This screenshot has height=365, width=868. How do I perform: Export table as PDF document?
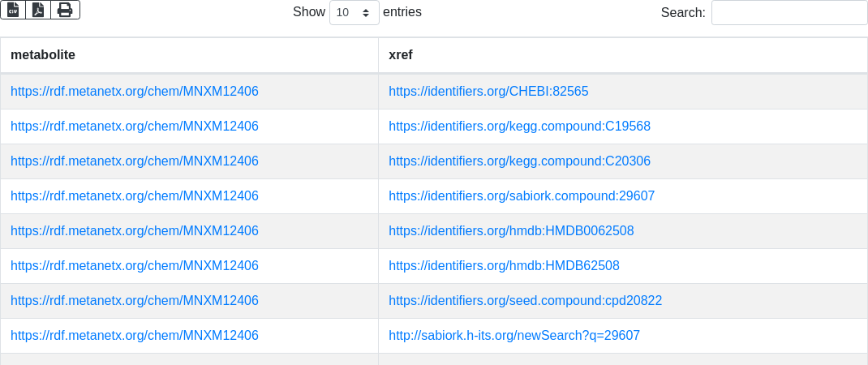tap(38, 10)
